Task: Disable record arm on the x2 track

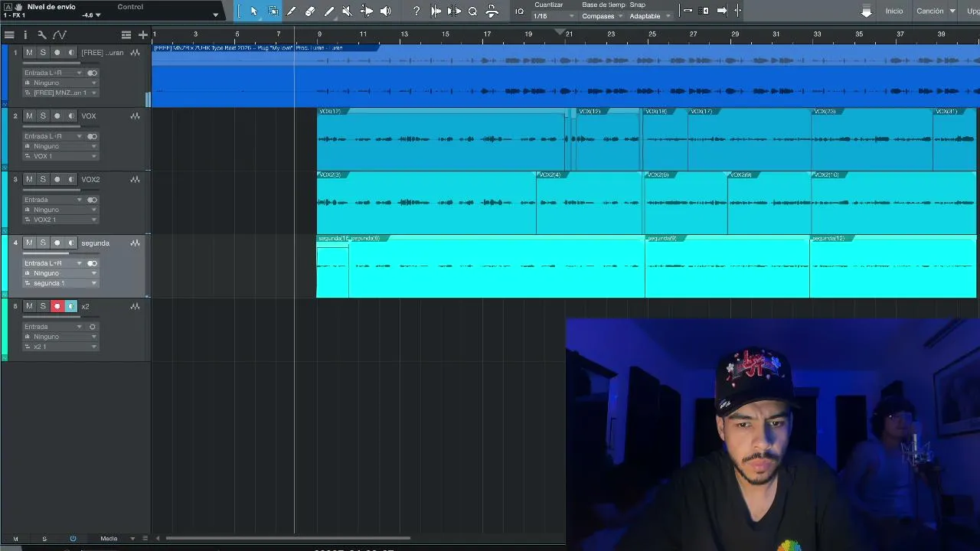Action: [57, 307]
